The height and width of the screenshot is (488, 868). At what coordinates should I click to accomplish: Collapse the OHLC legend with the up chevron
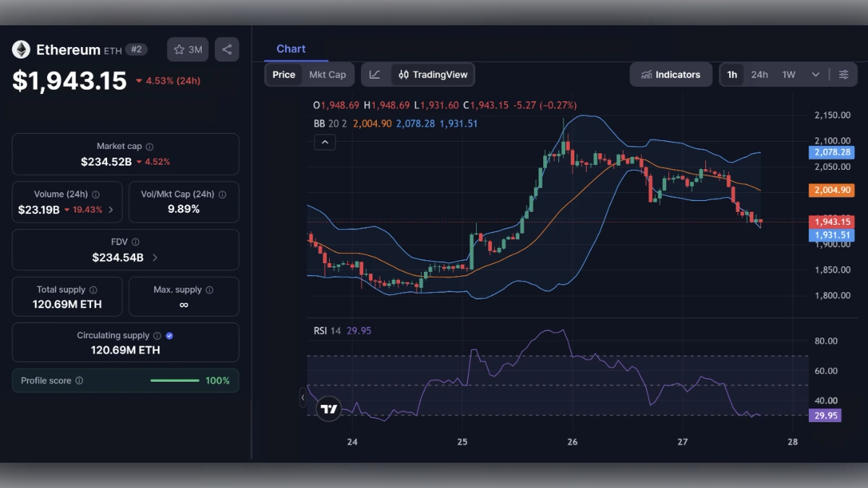325,142
